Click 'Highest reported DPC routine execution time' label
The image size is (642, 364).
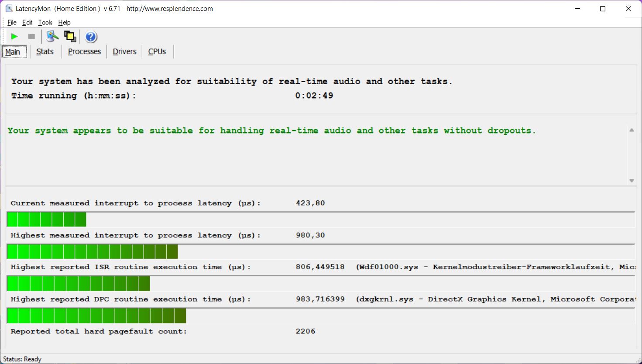point(131,299)
